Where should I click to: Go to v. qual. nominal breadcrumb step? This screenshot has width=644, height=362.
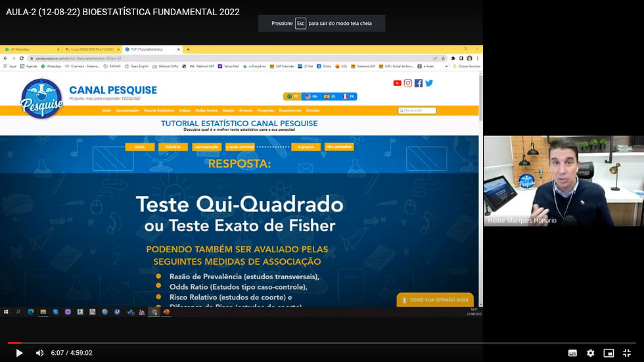point(240,147)
